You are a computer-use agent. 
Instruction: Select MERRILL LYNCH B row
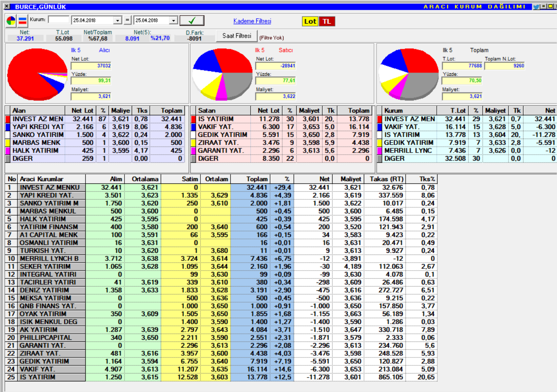(221, 258)
